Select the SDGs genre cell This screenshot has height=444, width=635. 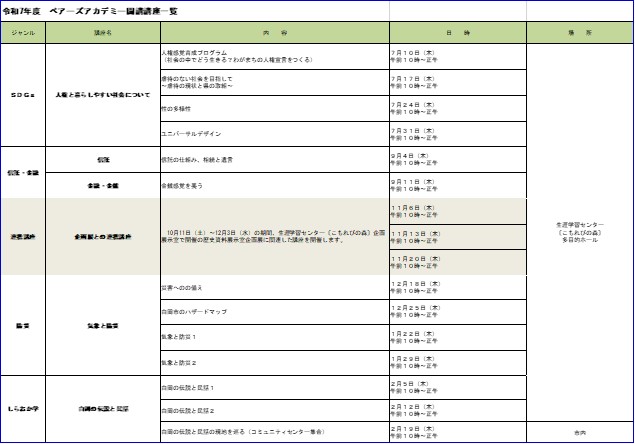pyautogui.click(x=23, y=95)
